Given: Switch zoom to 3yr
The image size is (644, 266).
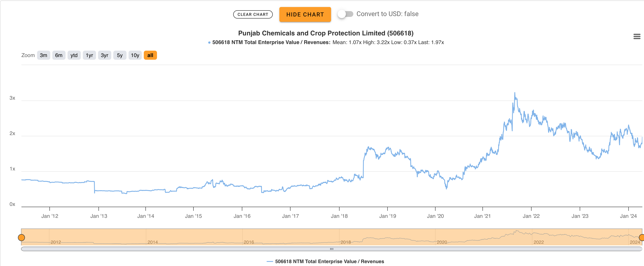Looking at the screenshot, I should click(104, 55).
